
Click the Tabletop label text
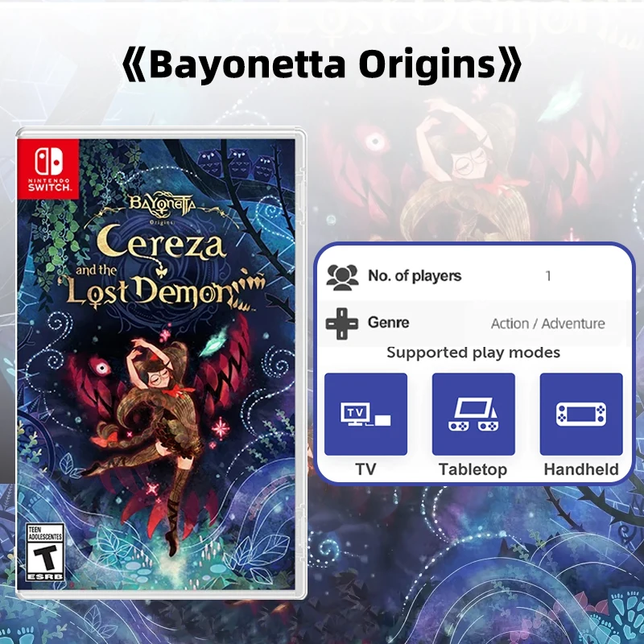473,470
